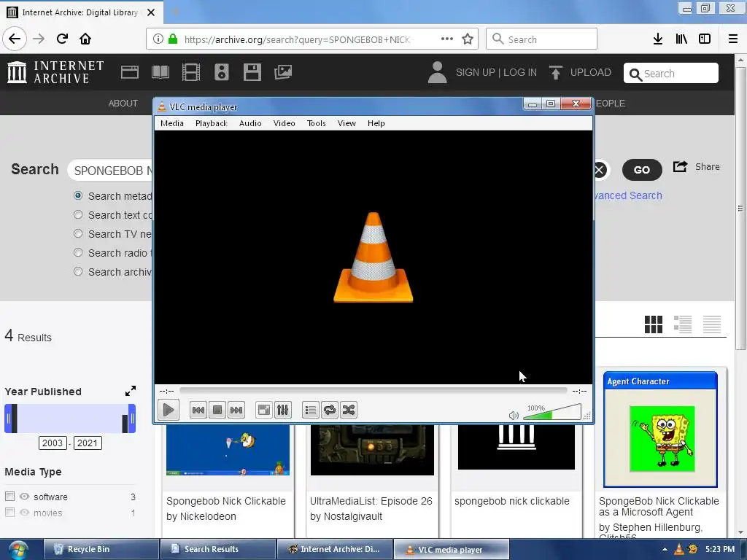Click the UPLOAD link
The height and width of the screenshot is (560, 747).
point(581,72)
